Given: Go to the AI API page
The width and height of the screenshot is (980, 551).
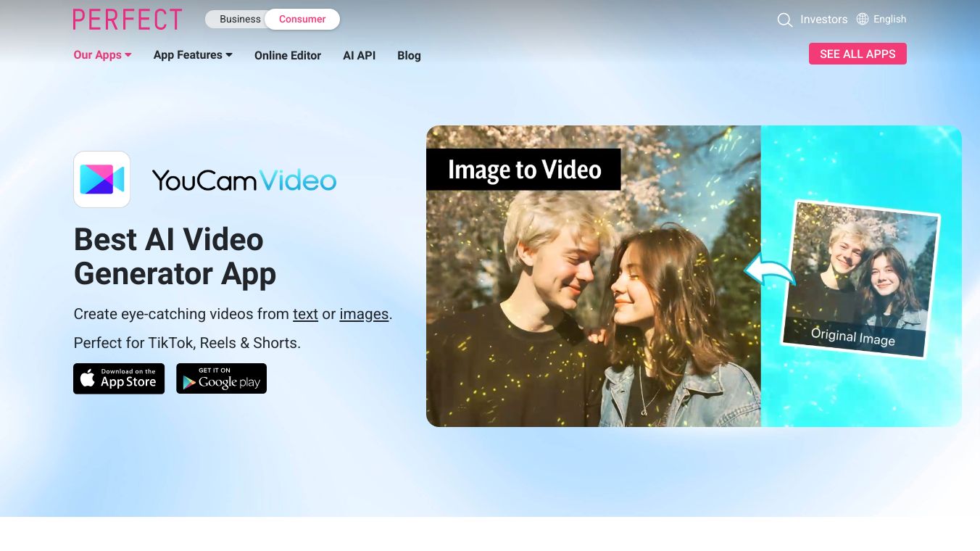Looking at the screenshot, I should click(360, 55).
